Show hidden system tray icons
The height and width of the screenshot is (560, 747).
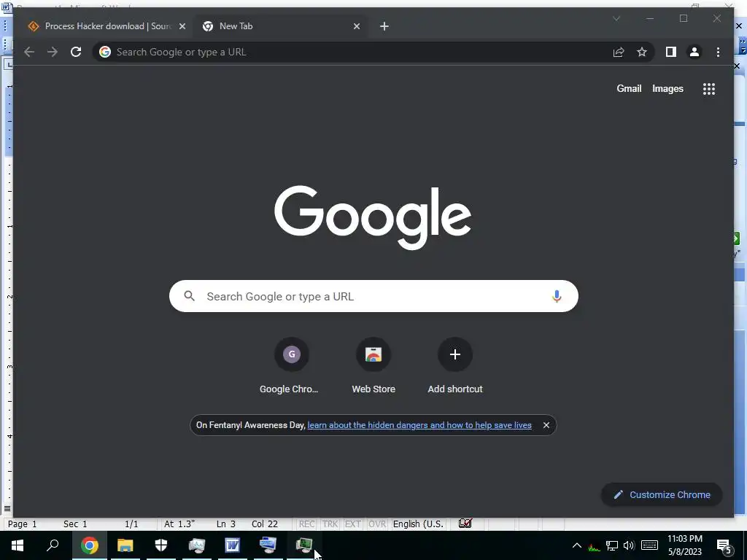tap(576, 545)
